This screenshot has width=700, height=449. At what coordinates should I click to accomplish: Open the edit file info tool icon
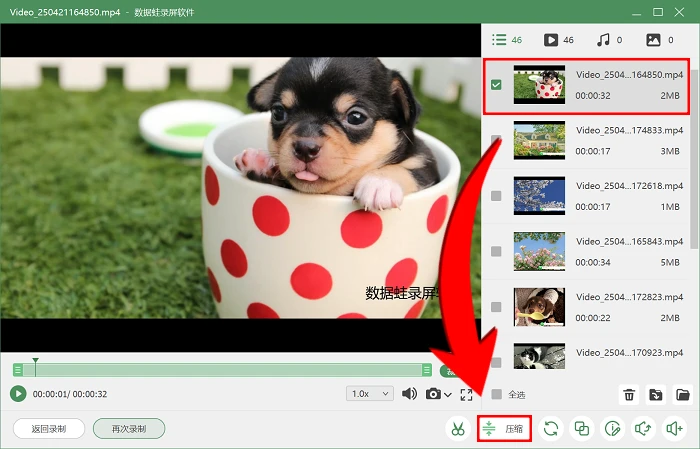click(x=612, y=429)
